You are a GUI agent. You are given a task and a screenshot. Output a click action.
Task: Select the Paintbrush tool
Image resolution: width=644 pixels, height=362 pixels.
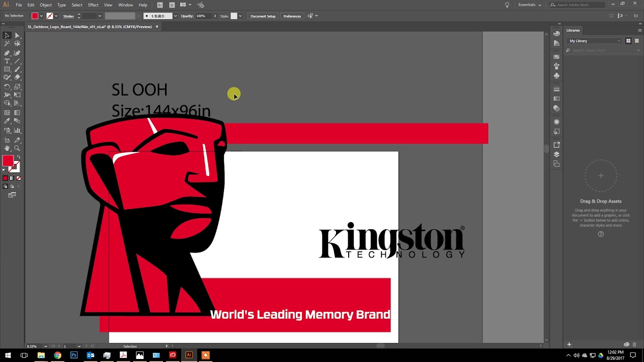pyautogui.click(x=17, y=69)
